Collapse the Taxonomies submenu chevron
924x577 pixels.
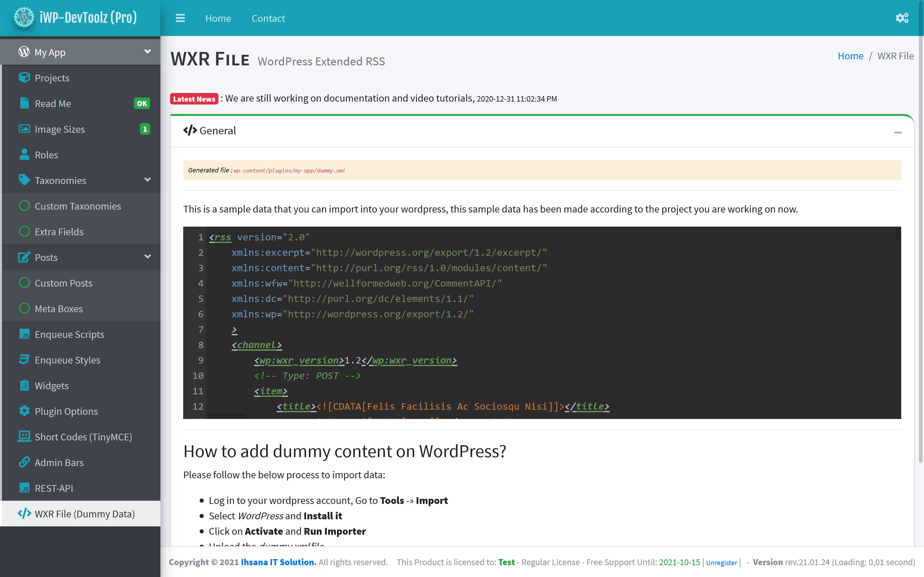tap(147, 180)
